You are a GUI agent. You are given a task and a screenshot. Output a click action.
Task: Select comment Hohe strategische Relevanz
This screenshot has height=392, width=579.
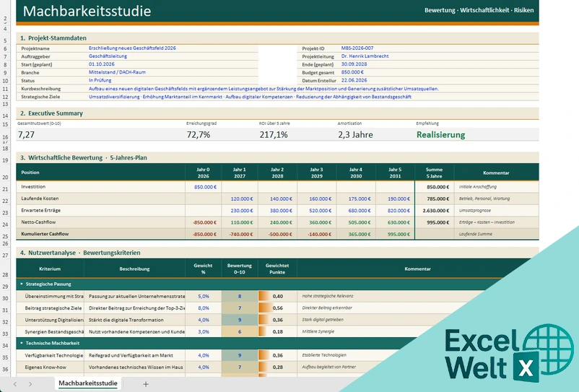pyautogui.click(x=328, y=296)
